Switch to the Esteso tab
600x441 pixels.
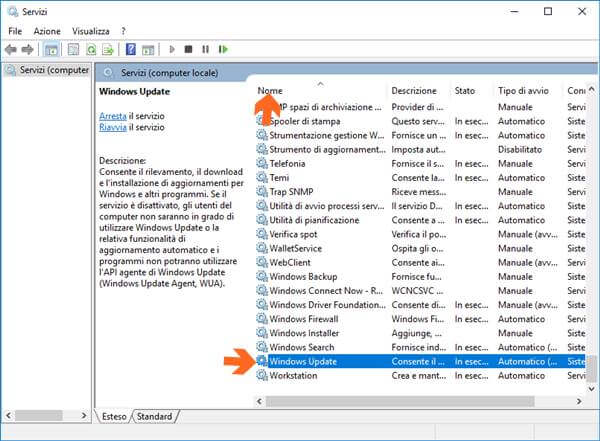pyautogui.click(x=114, y=416)
